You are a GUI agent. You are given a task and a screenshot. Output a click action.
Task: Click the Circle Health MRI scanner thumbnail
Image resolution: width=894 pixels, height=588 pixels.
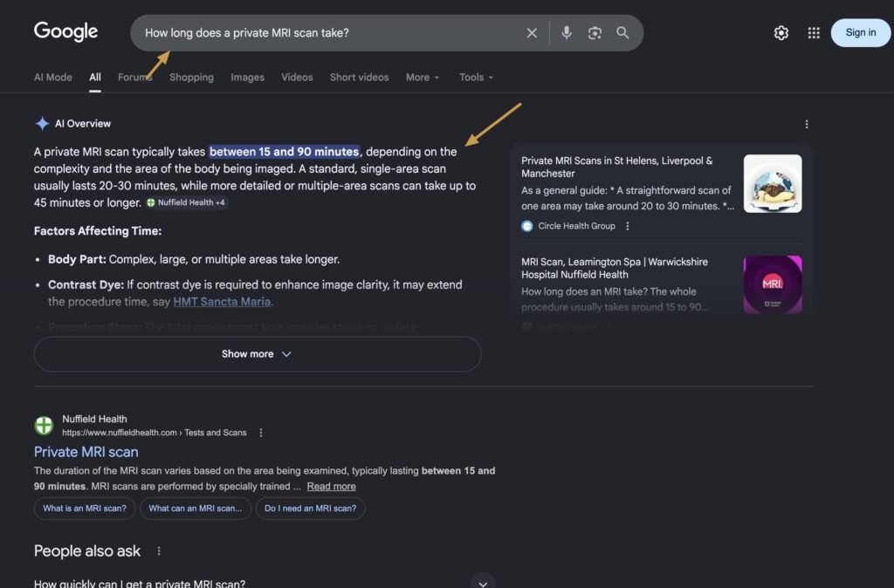772,183
